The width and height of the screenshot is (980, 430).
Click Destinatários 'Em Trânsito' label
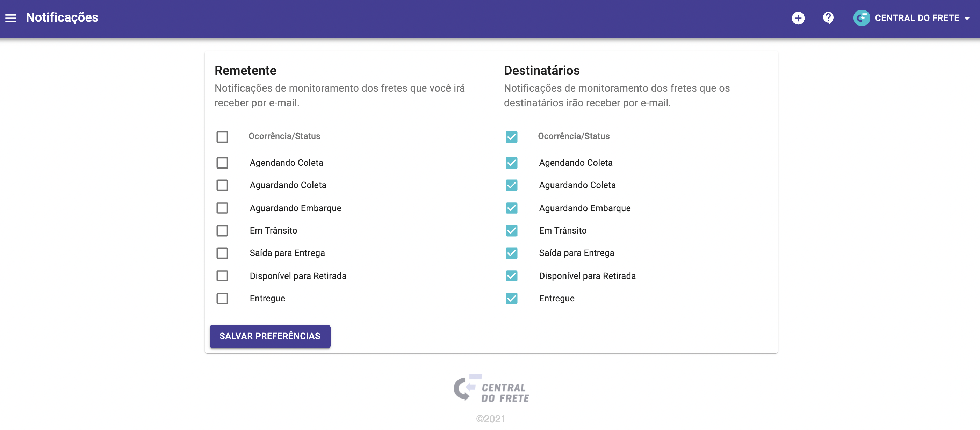point(563,231)
